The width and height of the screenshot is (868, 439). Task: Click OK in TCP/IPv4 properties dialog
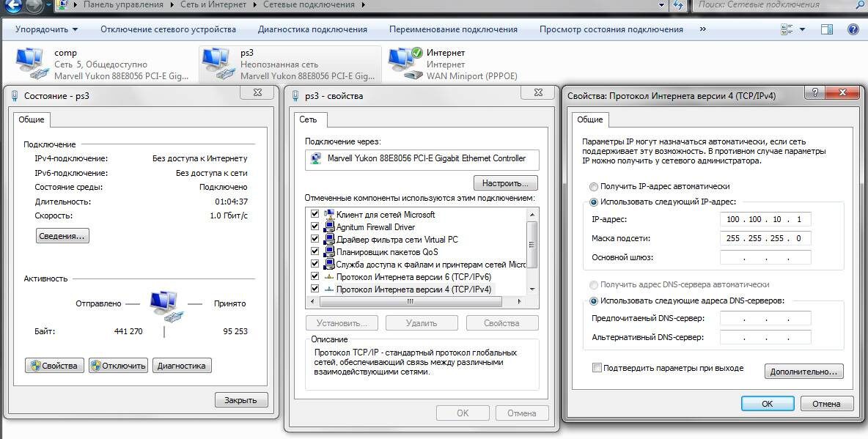(768, 404)
